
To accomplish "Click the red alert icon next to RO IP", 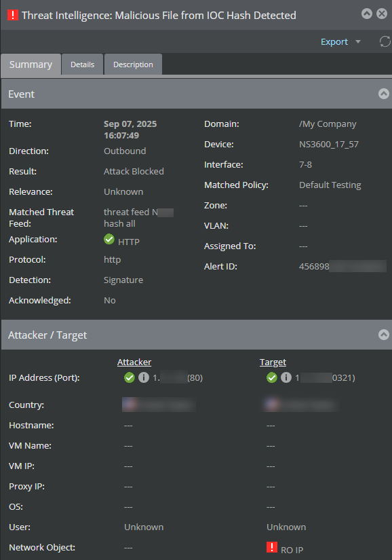I will pyautogui.click(x=272, y=547).
